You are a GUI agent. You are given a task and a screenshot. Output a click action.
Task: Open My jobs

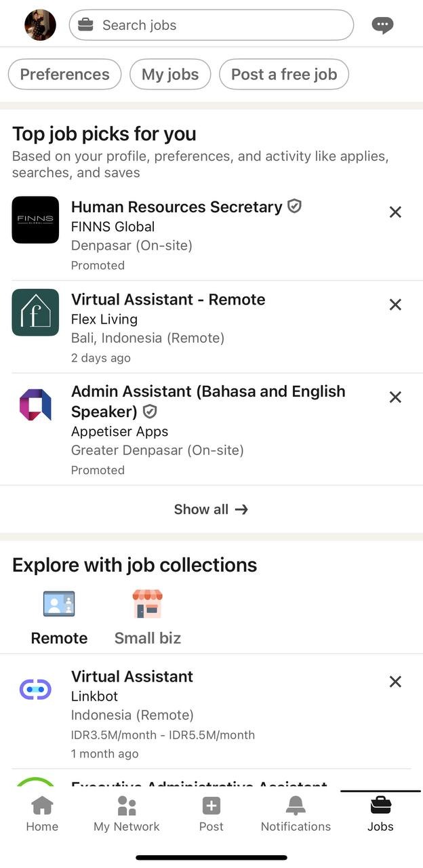pos(169,74)
